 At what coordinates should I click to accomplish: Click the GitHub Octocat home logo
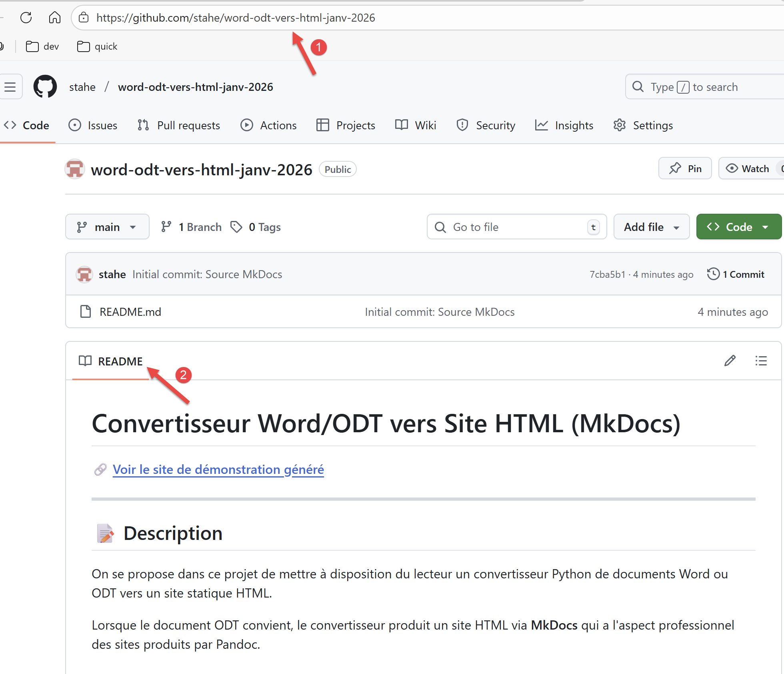(45, 86)
